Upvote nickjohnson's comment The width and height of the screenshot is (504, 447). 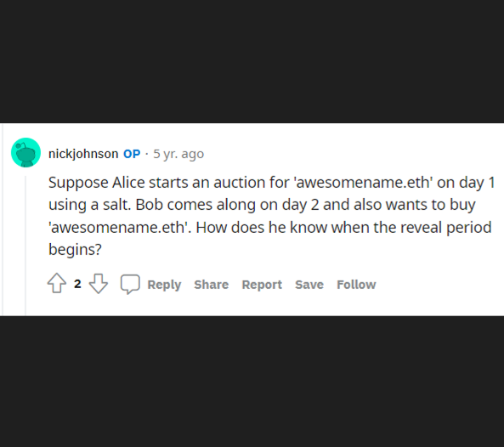[57, 283]
